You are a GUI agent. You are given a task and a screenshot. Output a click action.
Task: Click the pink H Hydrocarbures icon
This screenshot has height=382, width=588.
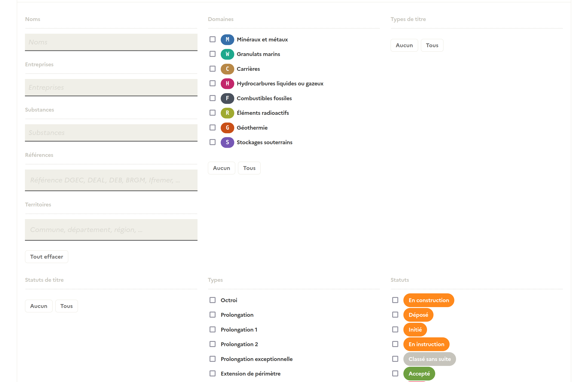(x=227, y=83)
